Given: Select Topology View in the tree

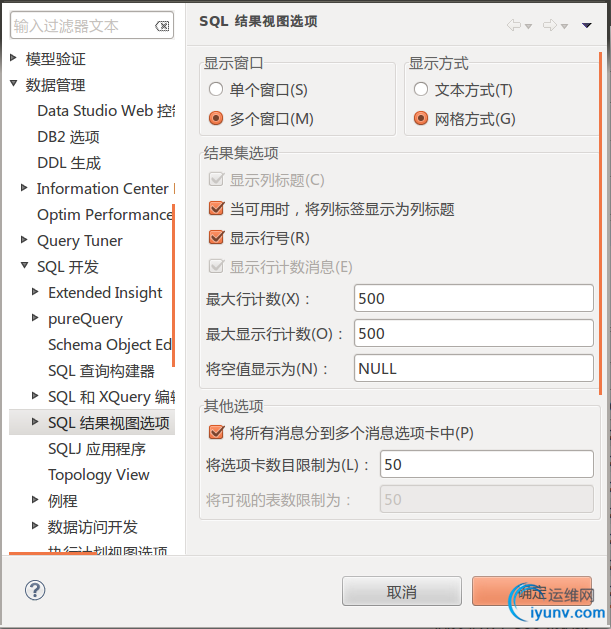Looking at the screenshot, I should (98, 475).
